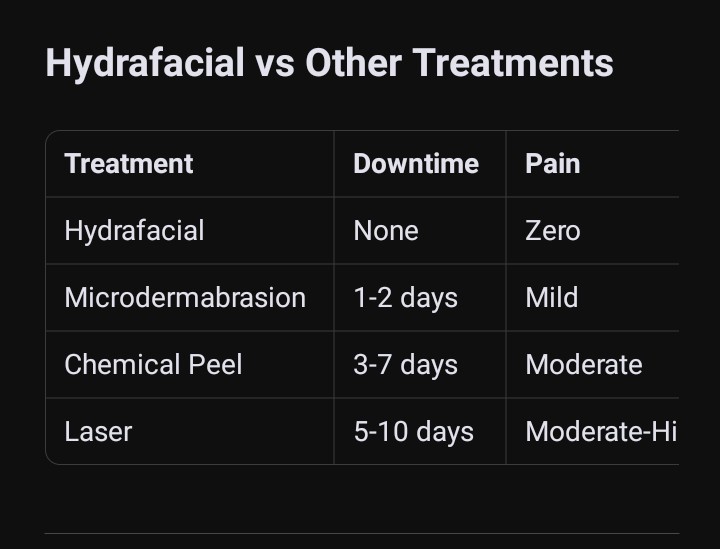This screenshot has height=549, width=720.
Task: Click the "Microdermabrasion" table cell
Action: [x=185, y=298]
